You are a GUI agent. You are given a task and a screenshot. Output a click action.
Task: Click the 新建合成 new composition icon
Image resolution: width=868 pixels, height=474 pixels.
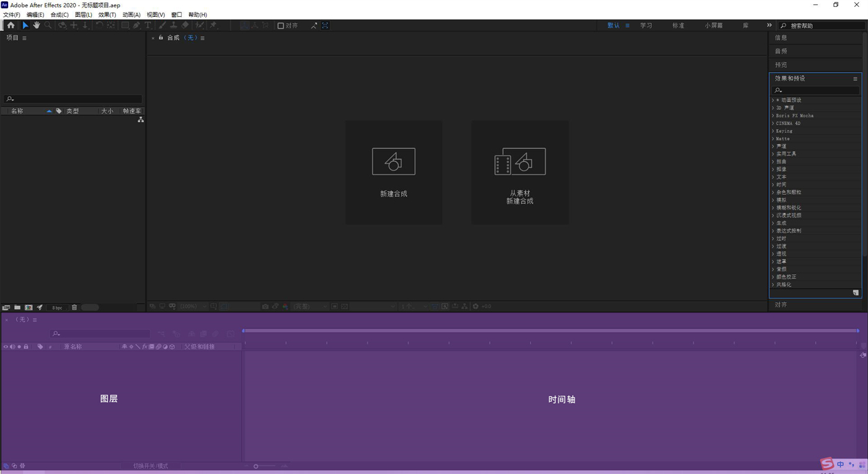[394, 161]
